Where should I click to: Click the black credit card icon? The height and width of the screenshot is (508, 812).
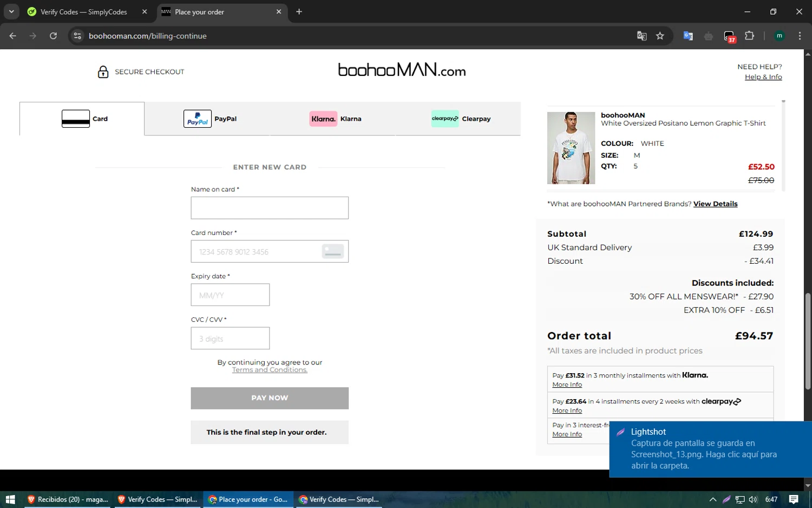pos(76,119)
